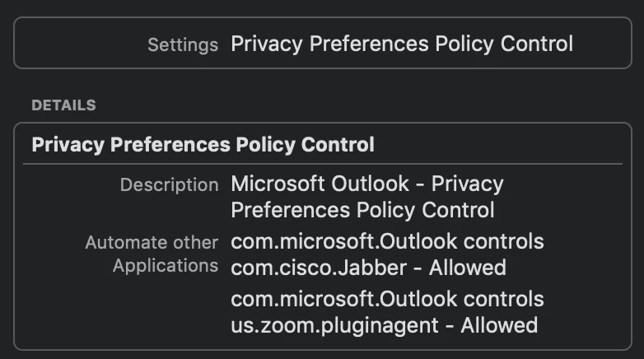The image size is (644, 359).
Task: Click the 'Applications' label word
Action: [166, 266]
